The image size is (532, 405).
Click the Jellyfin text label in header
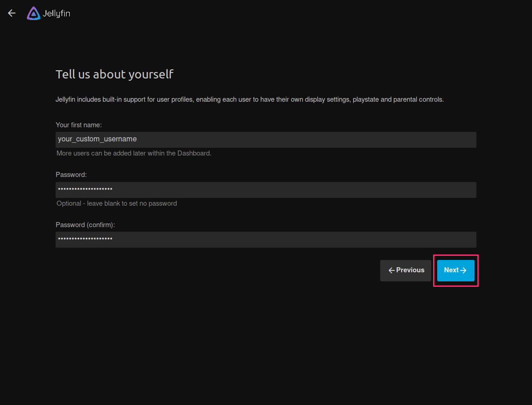pyautogui.click(x=56, y=13)
